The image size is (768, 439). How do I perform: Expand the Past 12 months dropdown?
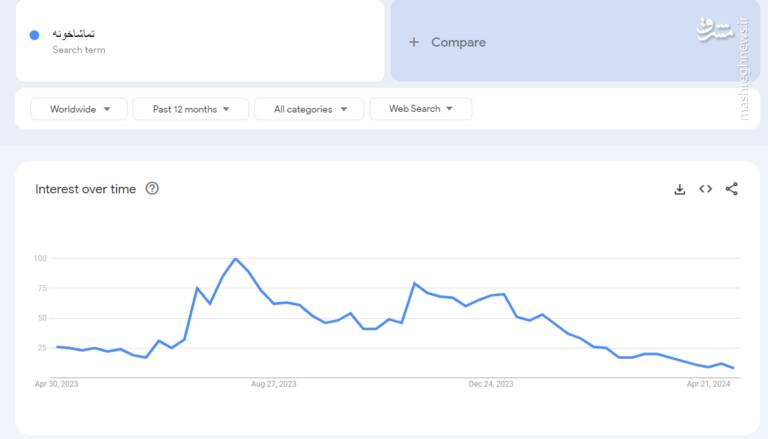191,109
